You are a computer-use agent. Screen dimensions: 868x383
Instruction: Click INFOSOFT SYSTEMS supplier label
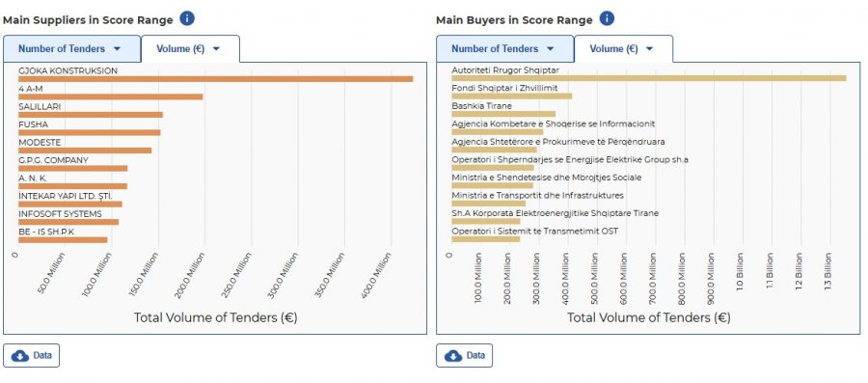pos(60,213)
